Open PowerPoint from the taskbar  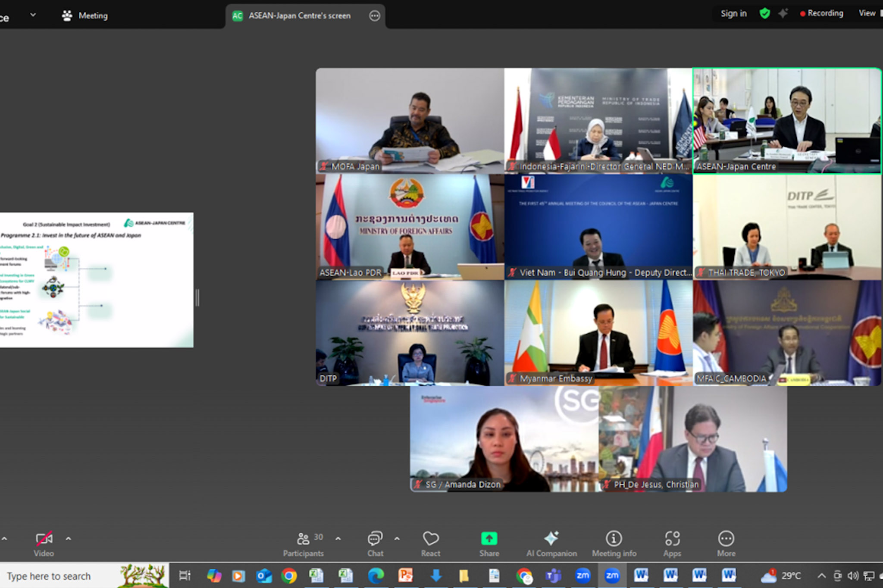[x=406, y=575]
